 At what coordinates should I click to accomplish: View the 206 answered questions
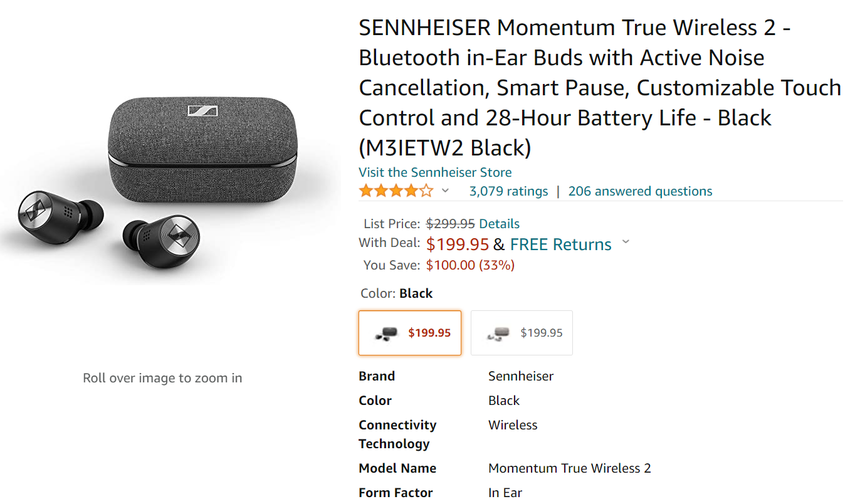point(640,191)
